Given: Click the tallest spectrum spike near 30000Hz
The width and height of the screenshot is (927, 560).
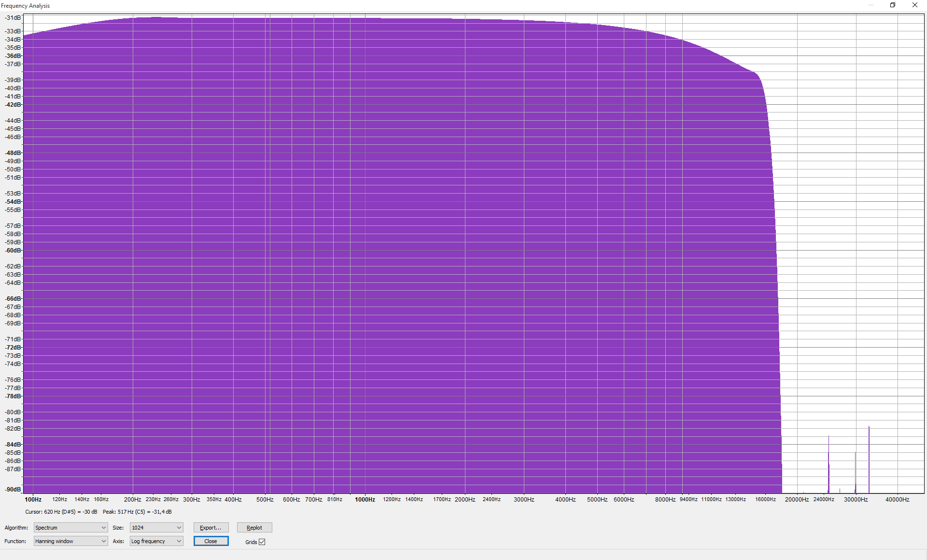Looking at the screenshot, I should (869, 459).
